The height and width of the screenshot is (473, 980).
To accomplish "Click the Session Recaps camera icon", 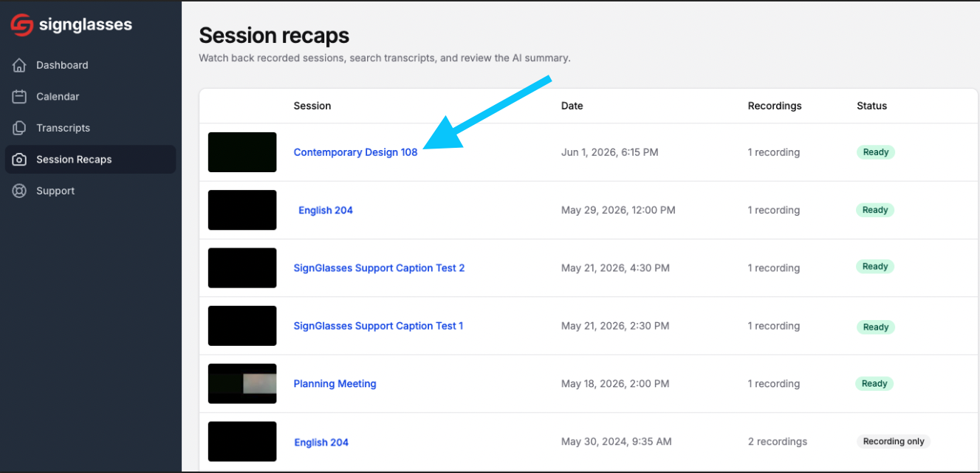I will (x=20, y=160).
